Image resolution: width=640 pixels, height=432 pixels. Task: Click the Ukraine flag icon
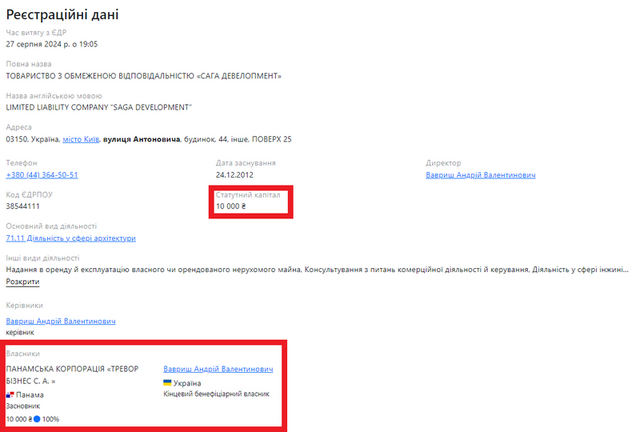tap(168, 383)
